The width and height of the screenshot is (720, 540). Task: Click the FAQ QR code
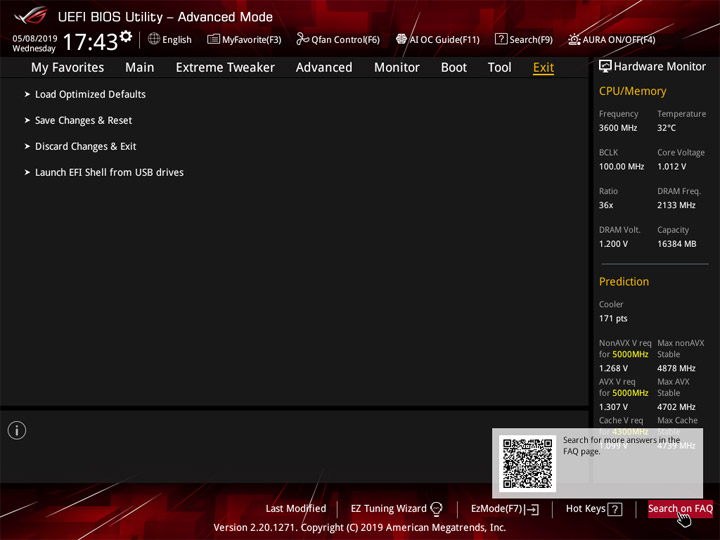528,463
